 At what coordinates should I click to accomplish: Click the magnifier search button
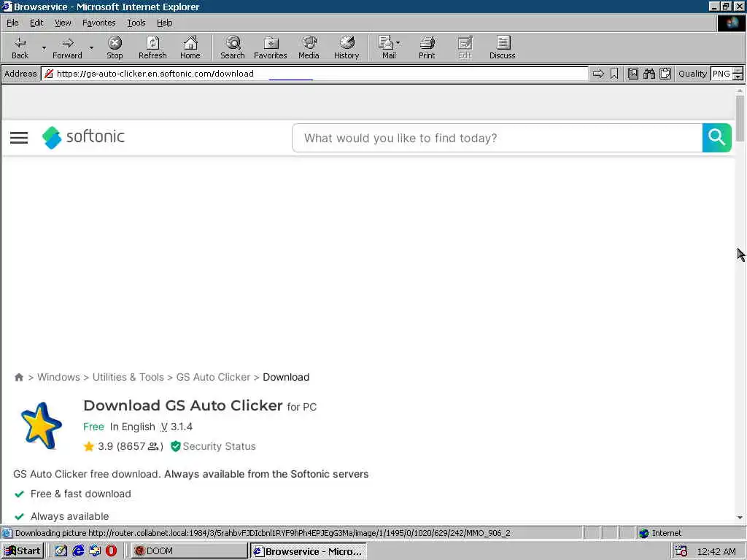tap(717, 138)
